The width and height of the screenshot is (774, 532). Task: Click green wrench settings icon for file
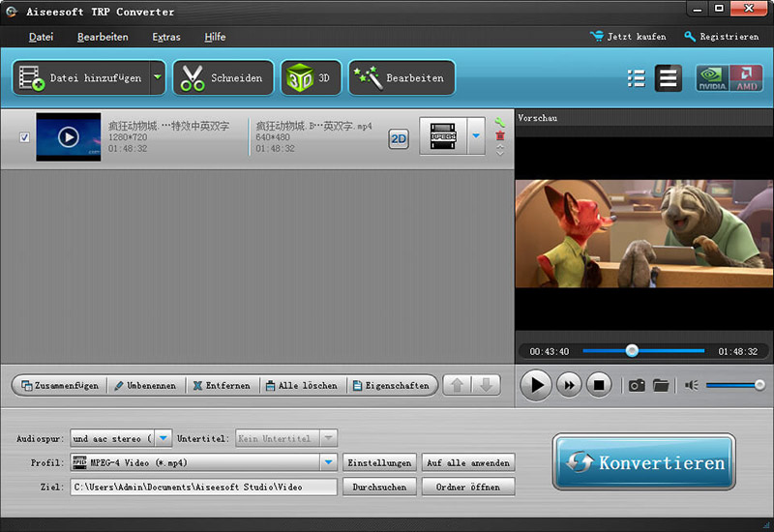[x=499, y=123]
